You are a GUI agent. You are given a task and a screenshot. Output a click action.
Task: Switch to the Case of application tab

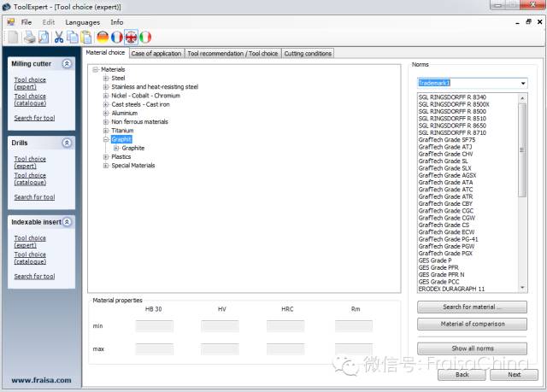click(156, 53)
